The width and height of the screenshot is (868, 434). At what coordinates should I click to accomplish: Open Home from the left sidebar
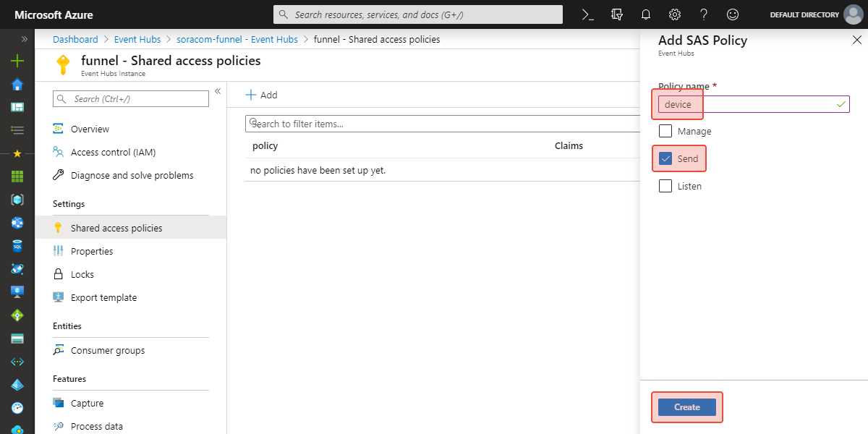(x=17, y=85)
